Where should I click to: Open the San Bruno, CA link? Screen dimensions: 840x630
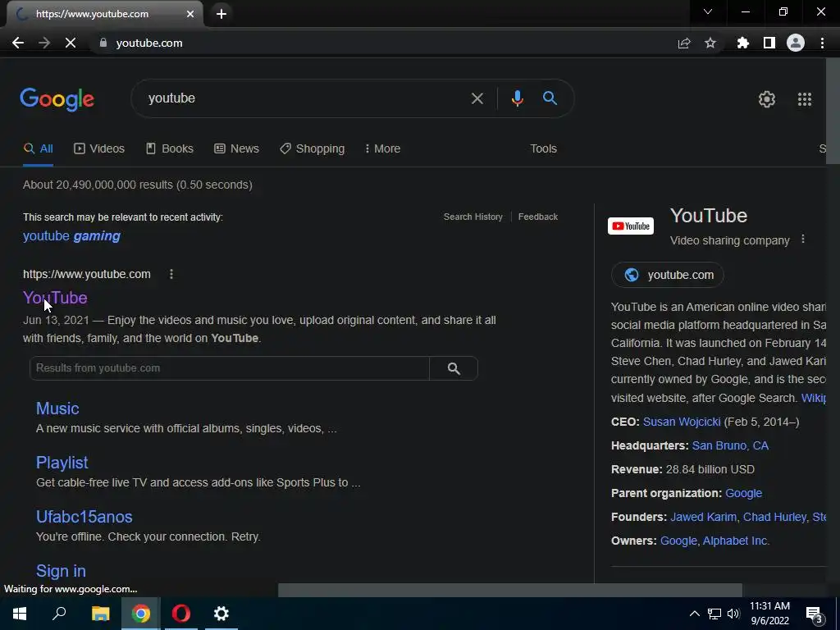730,445
